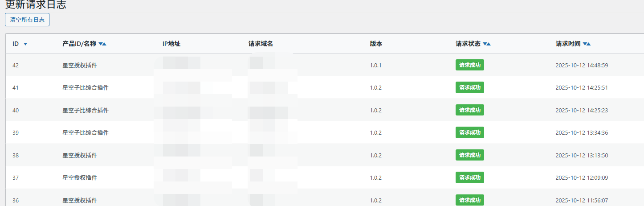Click the 请求成功 badge in row ID 42

point(469,65)
